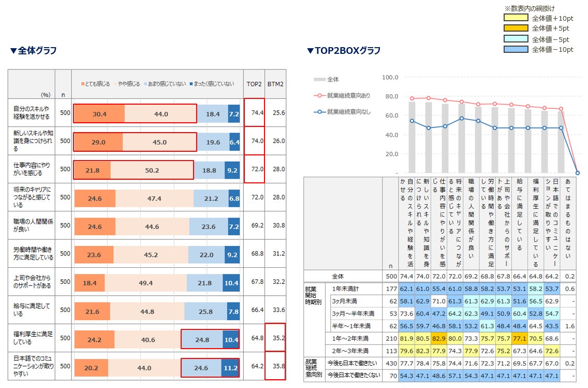The height and width of the screenshot is (388, 588).
Task: Select the 就業継続意向なし legend marker
Action: pos(319,111)
